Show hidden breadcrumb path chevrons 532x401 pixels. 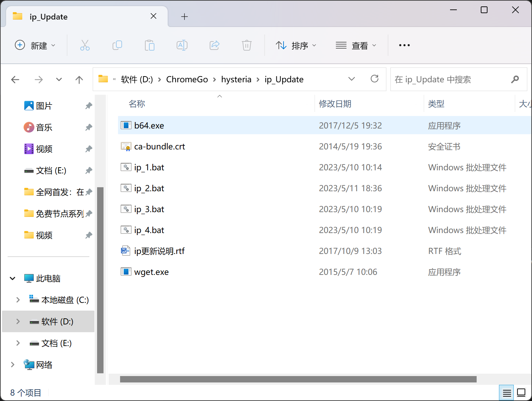click(x=114, y=79)
